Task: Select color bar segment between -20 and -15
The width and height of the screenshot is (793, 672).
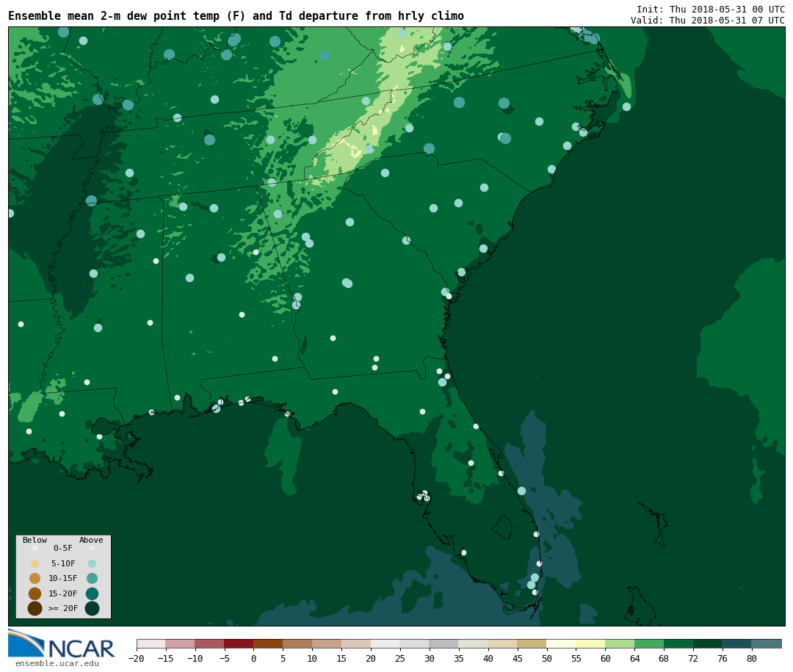Action: (151, 643)
